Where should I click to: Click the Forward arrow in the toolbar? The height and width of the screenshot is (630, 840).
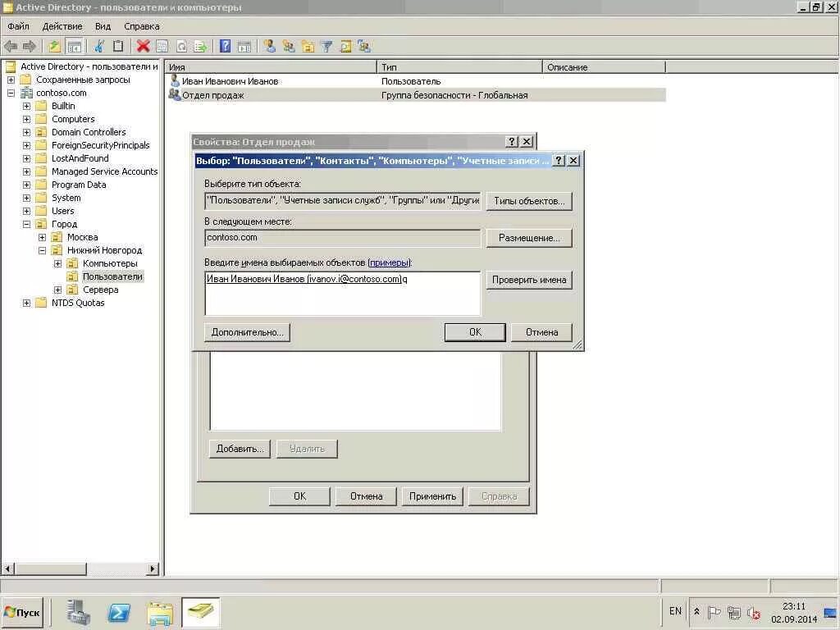tap(29, 47)
